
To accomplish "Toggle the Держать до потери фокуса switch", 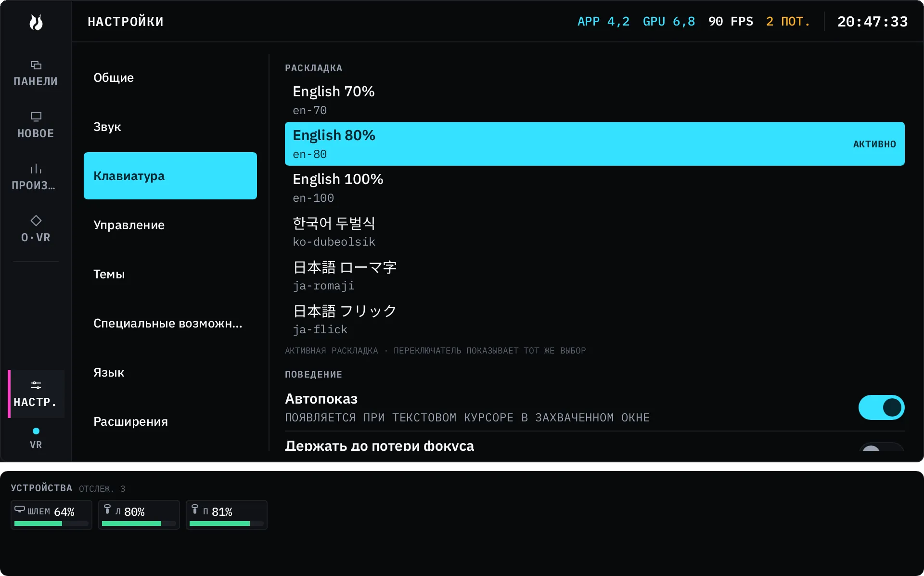I will [x=881, y=447].
